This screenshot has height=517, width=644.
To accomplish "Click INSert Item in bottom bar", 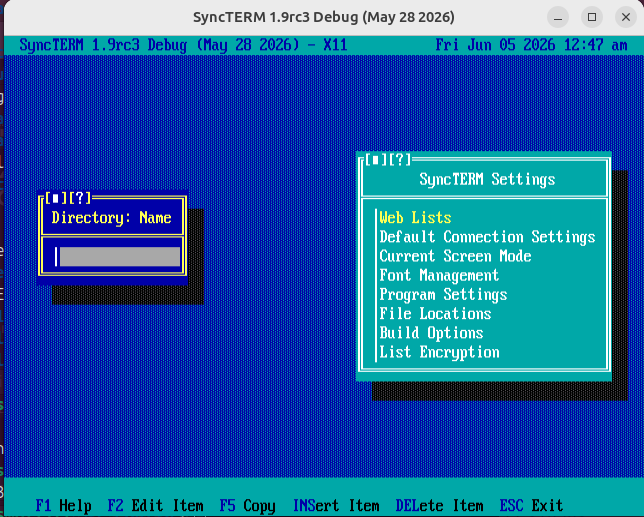I will (x=336, y=506).
